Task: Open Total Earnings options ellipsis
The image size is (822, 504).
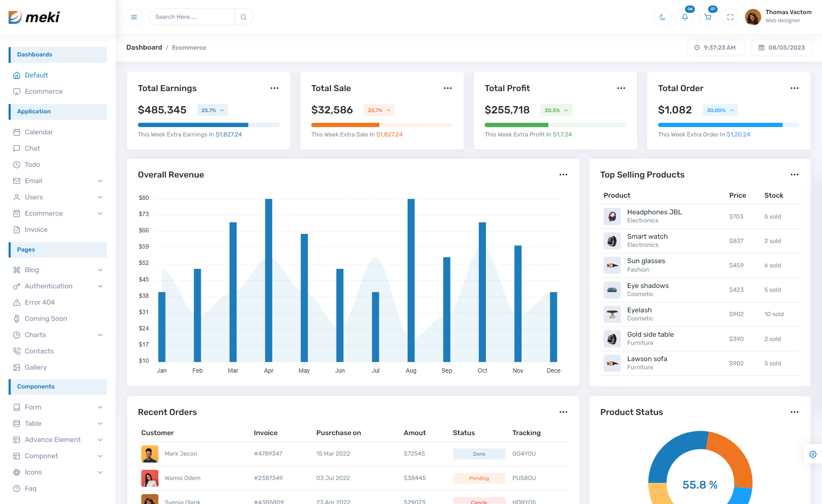Action: [274, 88]
